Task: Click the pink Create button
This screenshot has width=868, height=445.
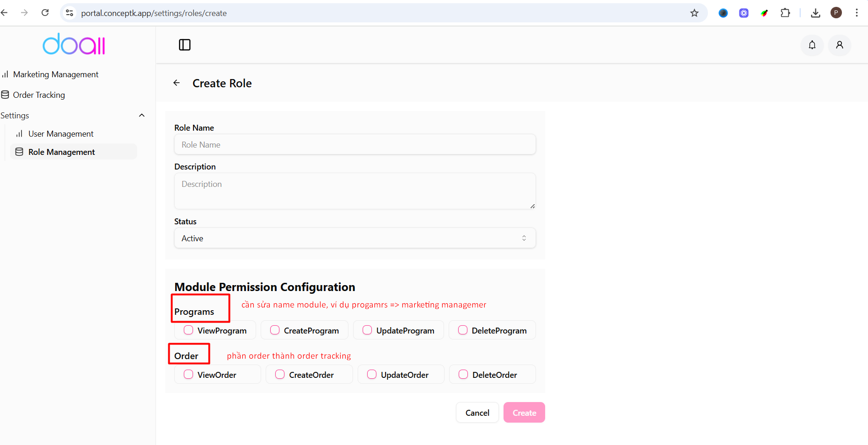Action: pos(524,413)
